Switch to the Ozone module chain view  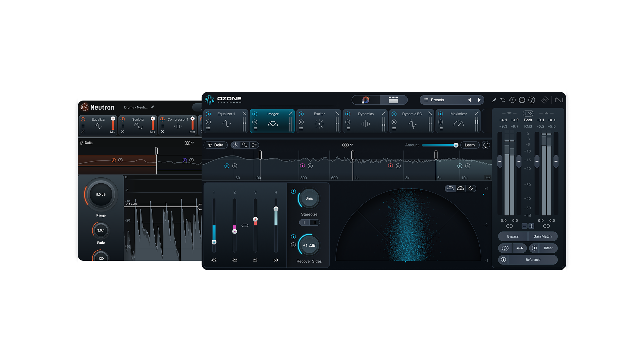[393, 100]
